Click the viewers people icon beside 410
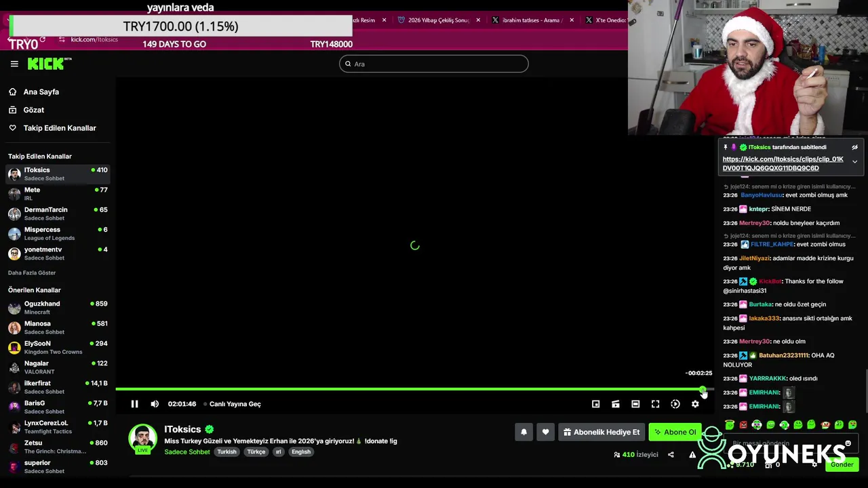This screenshot has width=868, height=488. coord(616,455)
